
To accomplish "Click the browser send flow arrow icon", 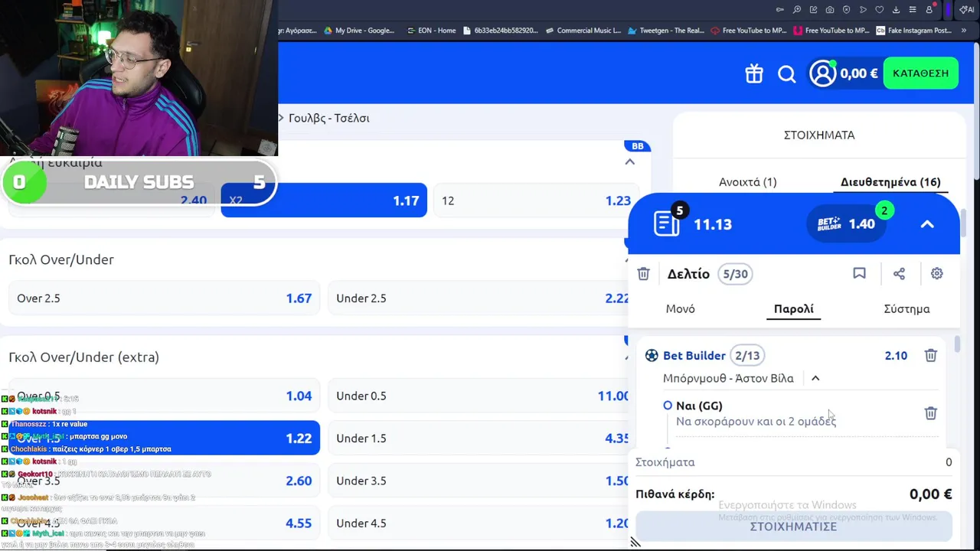I will tap(863, 10).
